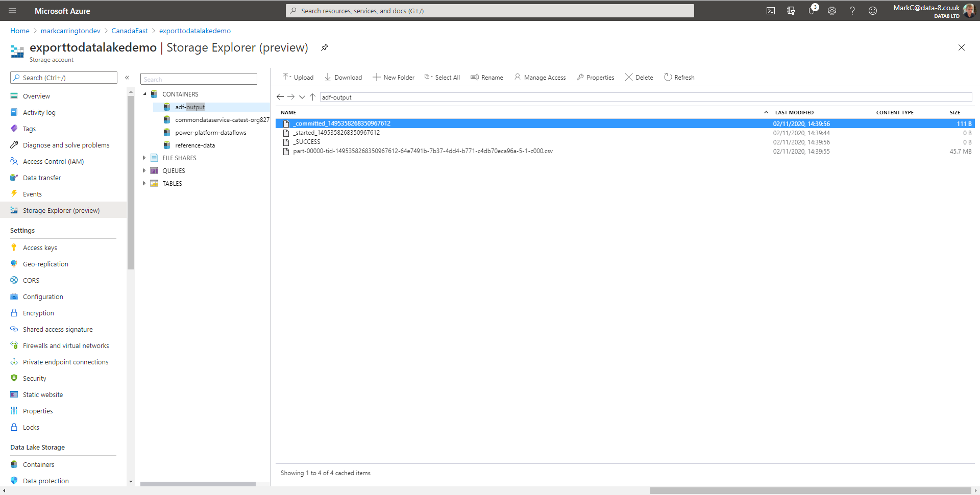The image size is (980, 495).
Task: Pin Storage Explorer to dashboard
Action: click(x=325, y=47)
